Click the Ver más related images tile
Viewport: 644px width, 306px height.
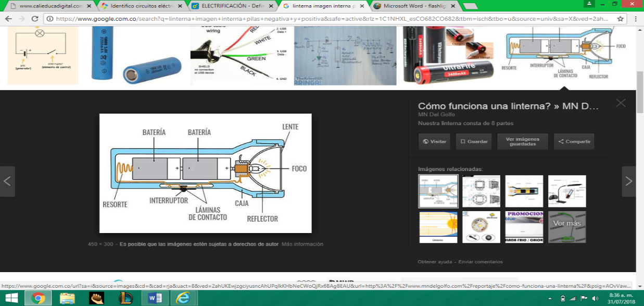pyautogui.click(x=567, y=227)
